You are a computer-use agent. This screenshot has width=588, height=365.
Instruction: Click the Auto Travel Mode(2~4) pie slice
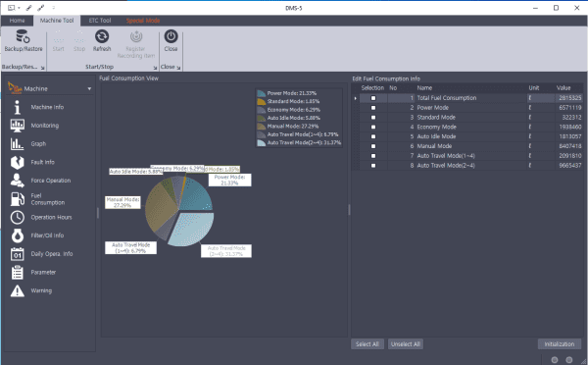[193, 229]
